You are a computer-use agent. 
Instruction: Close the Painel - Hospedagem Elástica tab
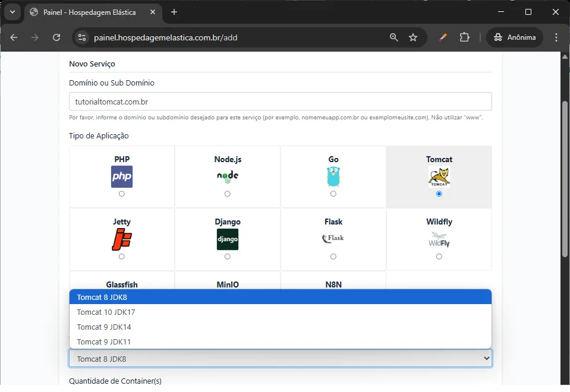point(153,12)
